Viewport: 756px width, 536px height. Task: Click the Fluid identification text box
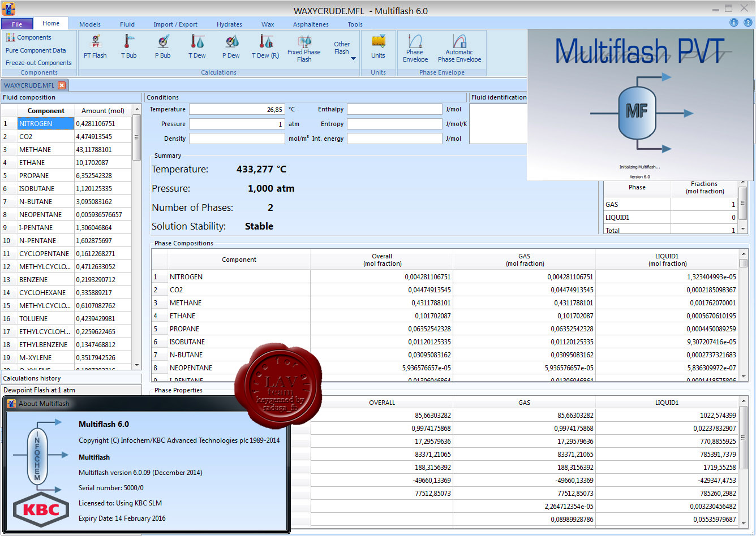tap(498, 124)
